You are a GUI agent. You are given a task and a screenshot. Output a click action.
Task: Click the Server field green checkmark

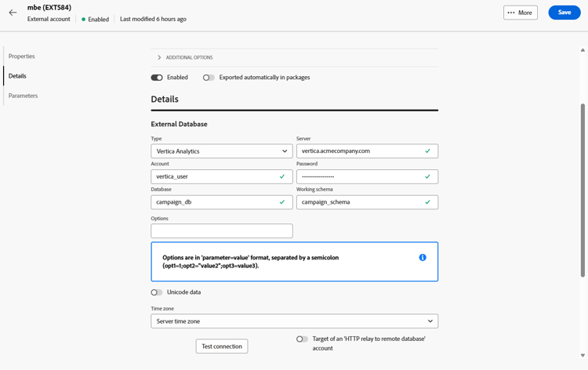[x=427, y=151]
